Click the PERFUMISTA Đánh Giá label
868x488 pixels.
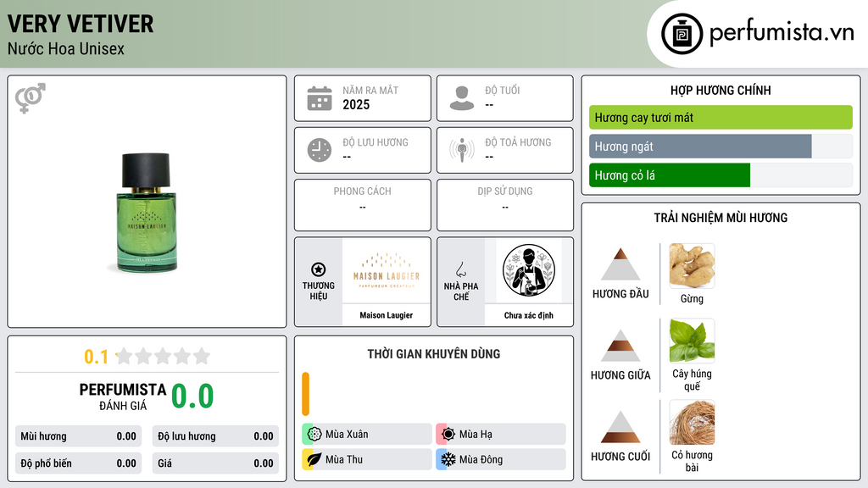[123, 396]
